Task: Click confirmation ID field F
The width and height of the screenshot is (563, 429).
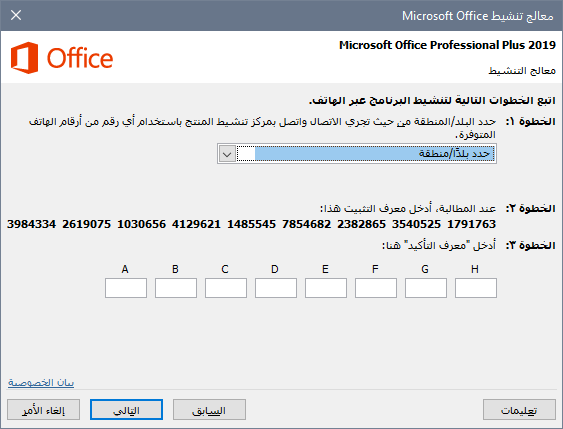Action: 376,288
